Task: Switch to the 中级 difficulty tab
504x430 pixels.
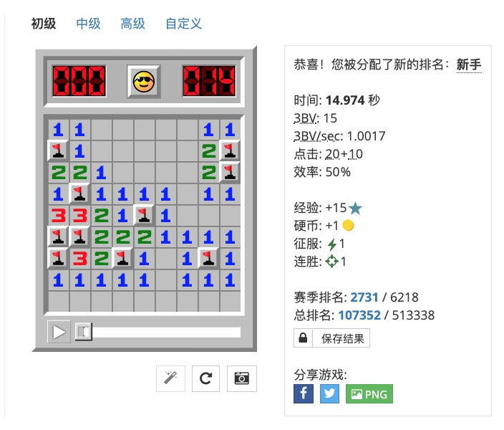Action: click(88, 24)
